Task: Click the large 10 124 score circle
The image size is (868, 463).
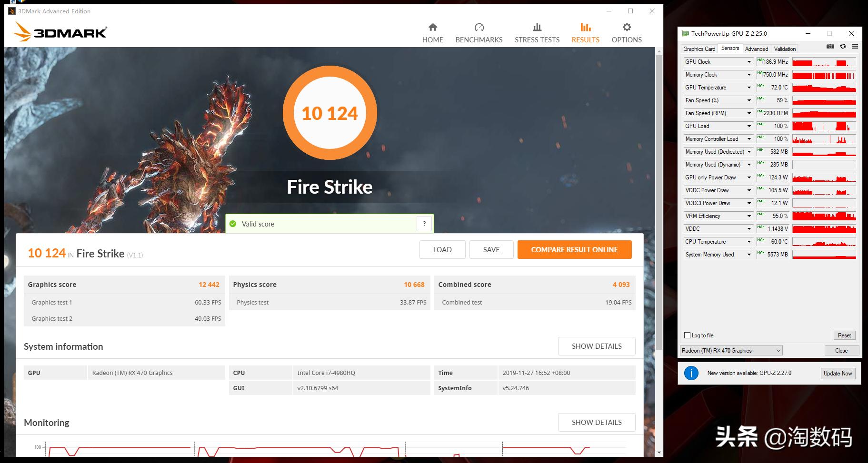Action: [330, 113]
